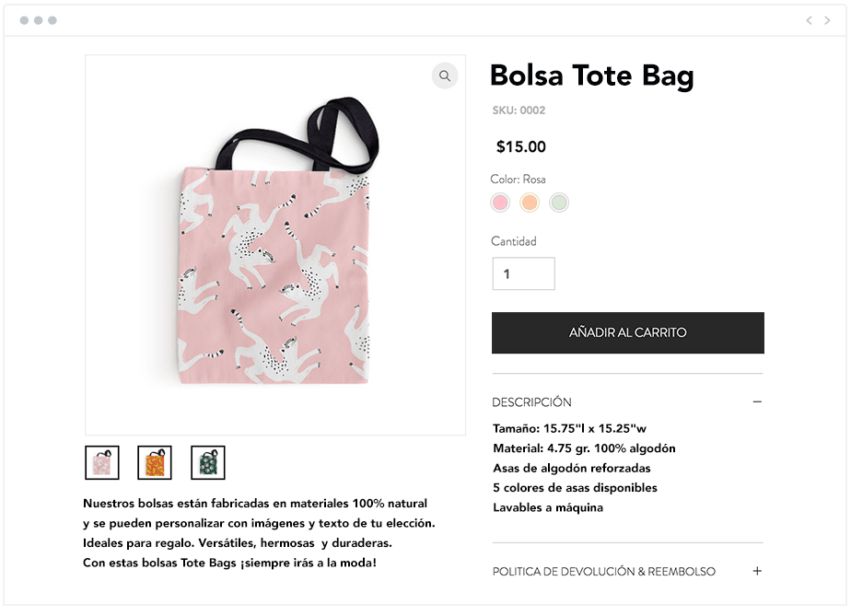
Task: Add the tote bag to cart
Action: pos(628,332)
